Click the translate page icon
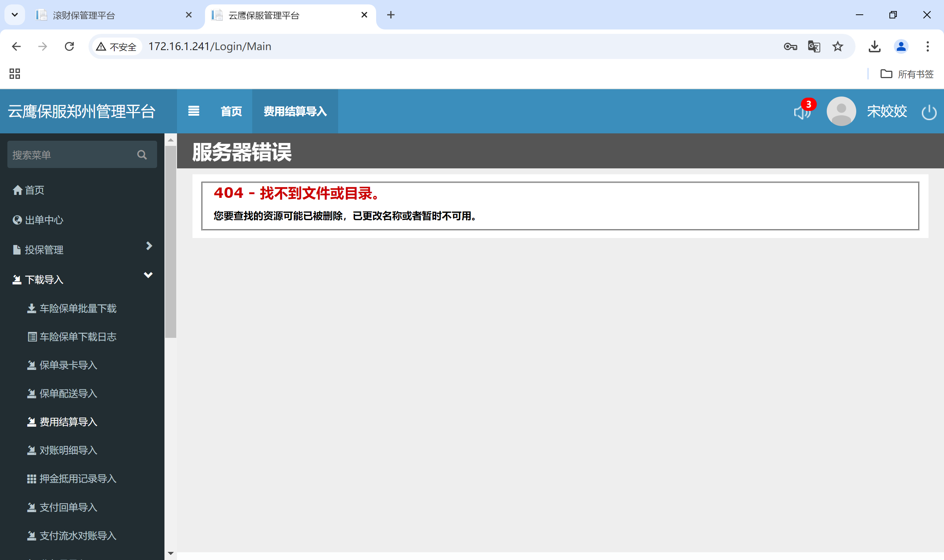944x560 pixels. pyautogui.click(x=814, y=46)
